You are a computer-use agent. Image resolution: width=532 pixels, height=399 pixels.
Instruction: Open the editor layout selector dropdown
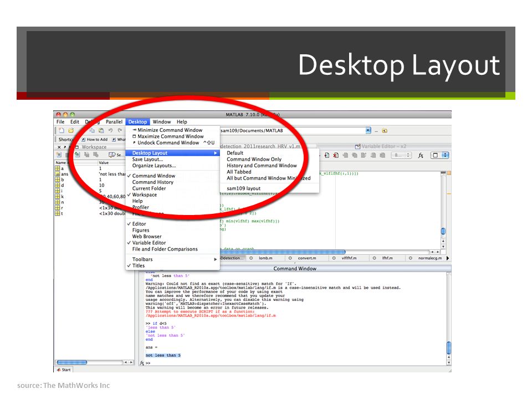(x=440, y=155)
